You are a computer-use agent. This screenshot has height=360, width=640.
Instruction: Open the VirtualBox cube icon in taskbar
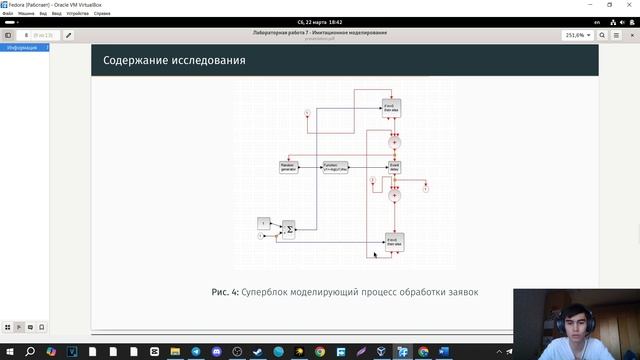tap(381, 351)
